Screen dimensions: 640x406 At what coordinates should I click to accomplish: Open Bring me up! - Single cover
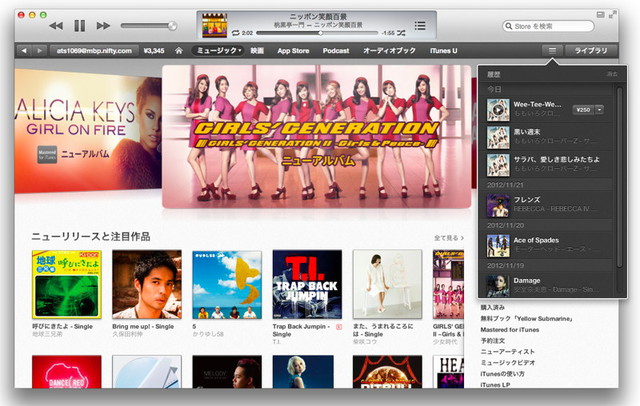pos(147,284)
